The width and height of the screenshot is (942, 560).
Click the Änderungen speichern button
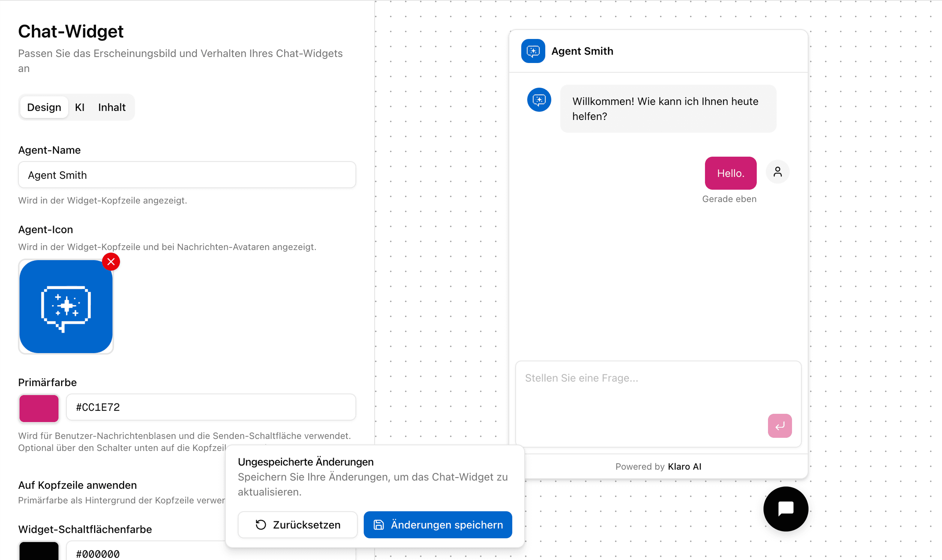tap(438, 525)
